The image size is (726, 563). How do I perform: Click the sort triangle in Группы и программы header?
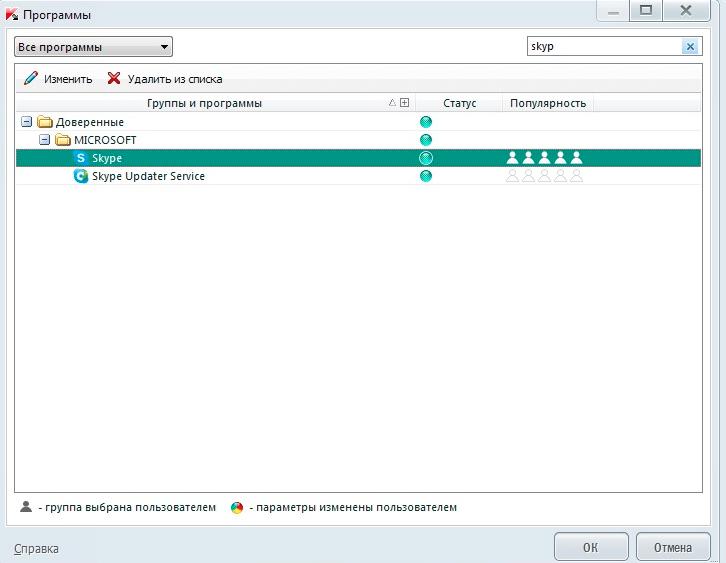(x=392, y=103)
